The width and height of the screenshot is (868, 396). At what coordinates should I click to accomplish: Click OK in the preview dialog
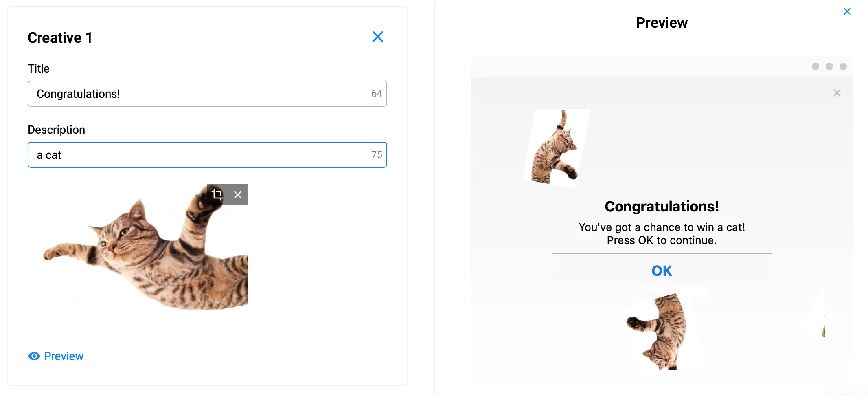[662, 271]
